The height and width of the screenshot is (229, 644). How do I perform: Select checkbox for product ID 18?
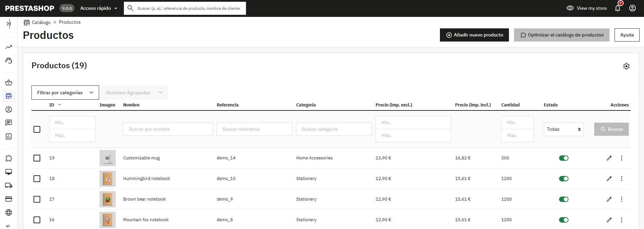(x=37, y=179)
